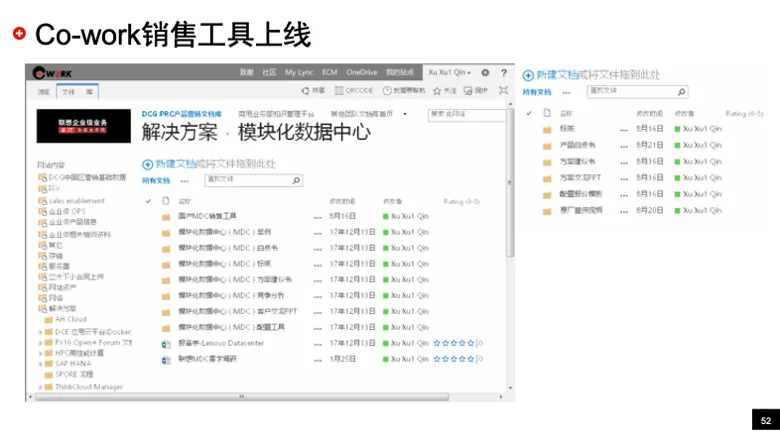Image resolution: width=780 pixels, height=439 pixels.
Task: Click magnifier in main list find-file box
Action: [296, 180]
